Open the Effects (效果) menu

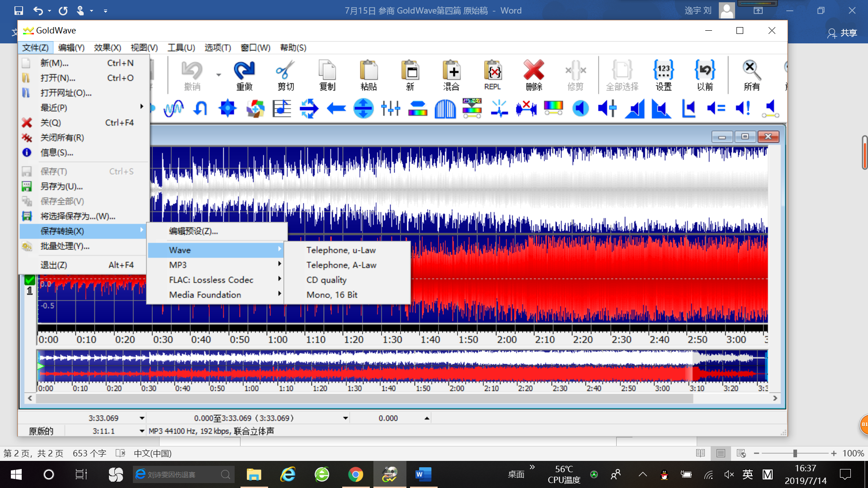[107, 47]
